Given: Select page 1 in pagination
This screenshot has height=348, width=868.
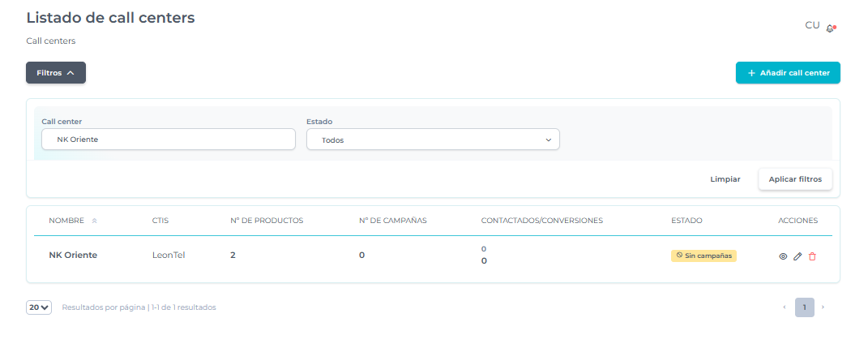Looking at the screenshot, I should (x=805, y=307).
